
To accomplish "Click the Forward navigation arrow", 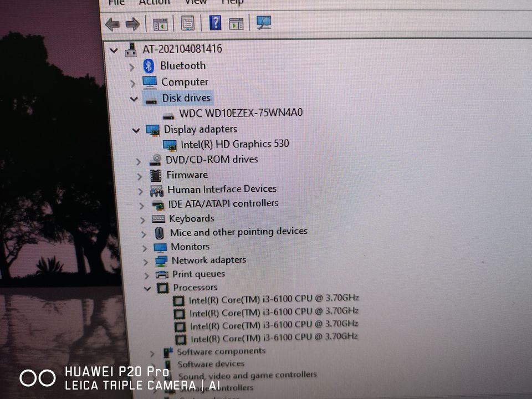I will click(132, 23).
